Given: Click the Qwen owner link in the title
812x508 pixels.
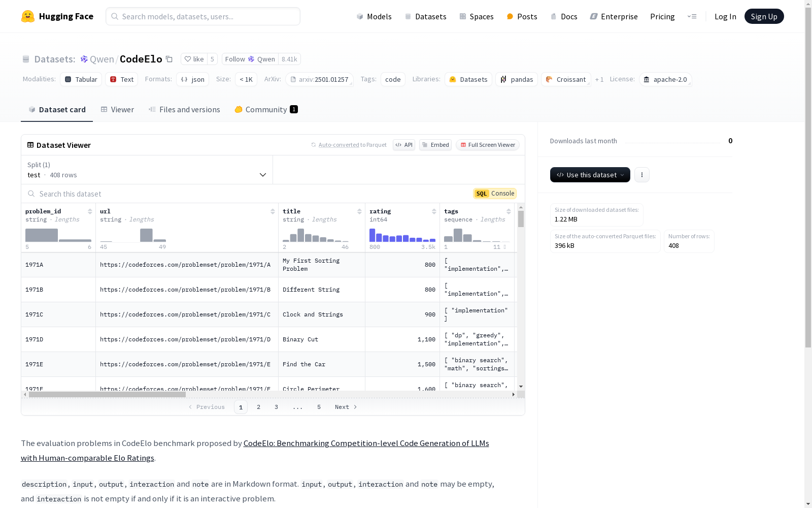Looking at the screenshot, I should pyautogui.click(x=102, y=59).
